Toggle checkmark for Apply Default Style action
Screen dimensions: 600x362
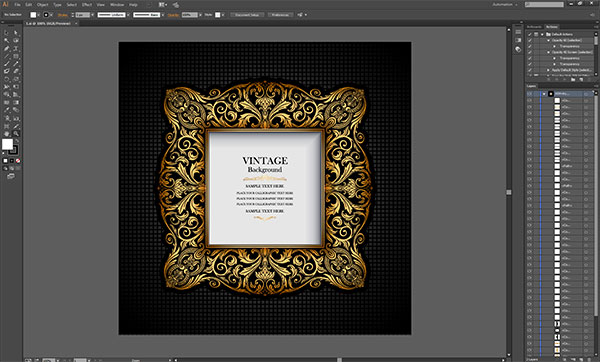pos(530,70)
